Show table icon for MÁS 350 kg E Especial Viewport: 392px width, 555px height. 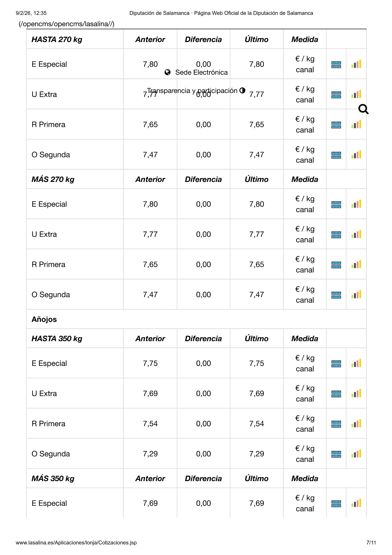point(336,504)
